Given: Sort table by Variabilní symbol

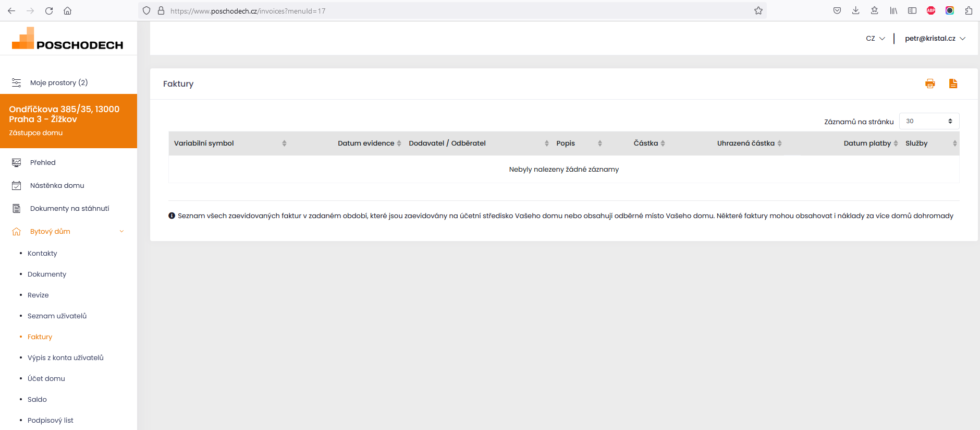Looking at the screenshot, I should (204, 143).
